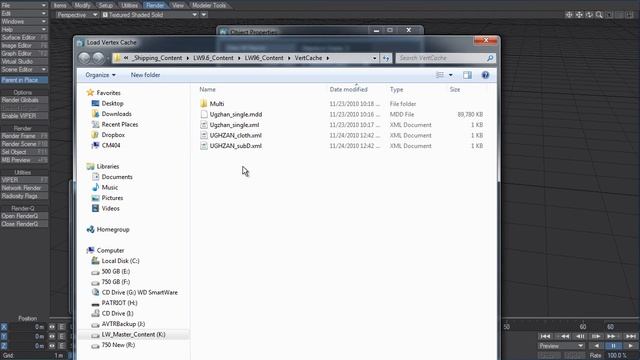Open the Textured Shaded Solid display dropdown

(149, 15)
